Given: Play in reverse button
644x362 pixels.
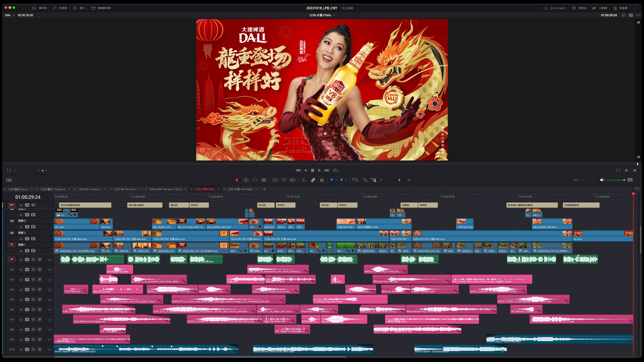Looking at the screenshot, I should point(306,170).
